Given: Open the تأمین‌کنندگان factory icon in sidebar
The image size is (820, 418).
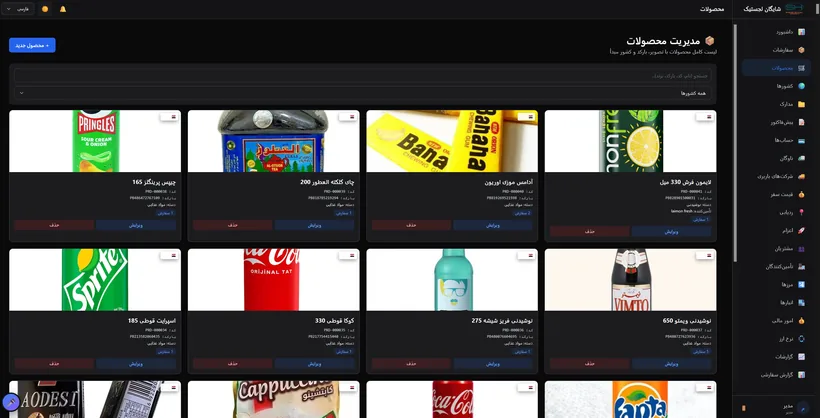Looking at the screenshot, I should [801, 266].
